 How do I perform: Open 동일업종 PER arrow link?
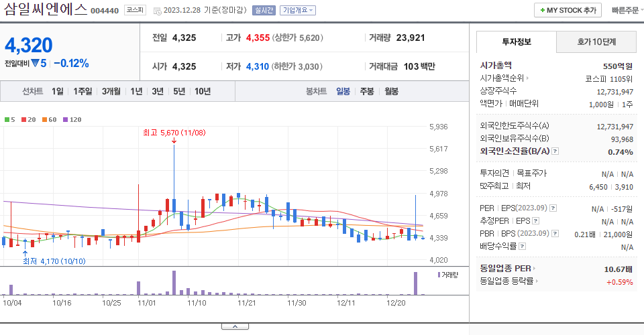[x=535, y=269]
